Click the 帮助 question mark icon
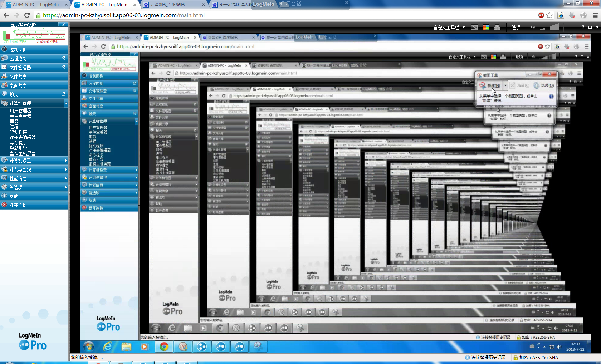Viewport: 601px width, 364px height. 4,196
